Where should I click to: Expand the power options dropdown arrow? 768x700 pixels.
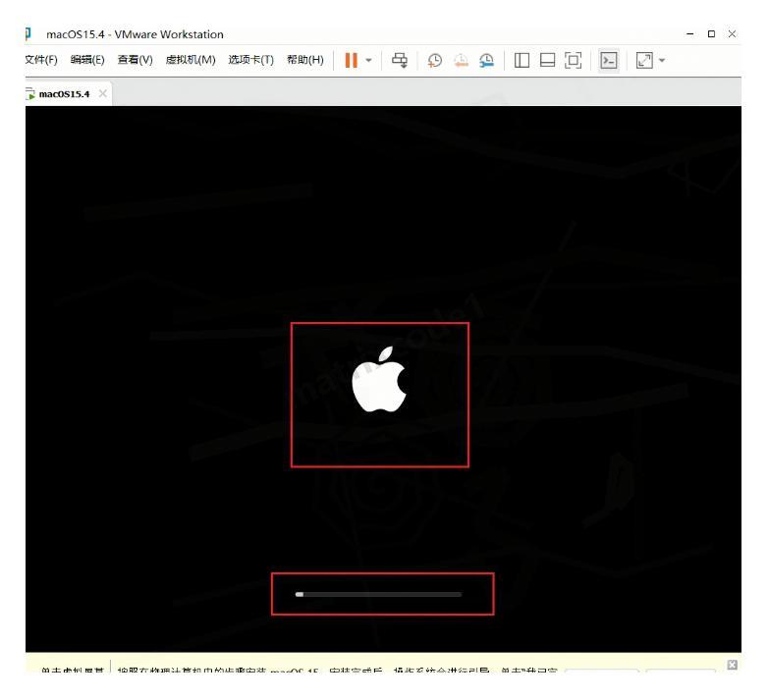click(368, 61)
